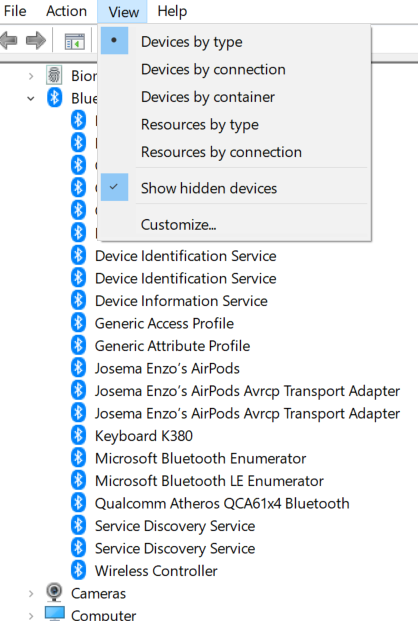Open the Help menu
Image resolution: width=418 pixels, height=621 pixels.
(172, 11)
